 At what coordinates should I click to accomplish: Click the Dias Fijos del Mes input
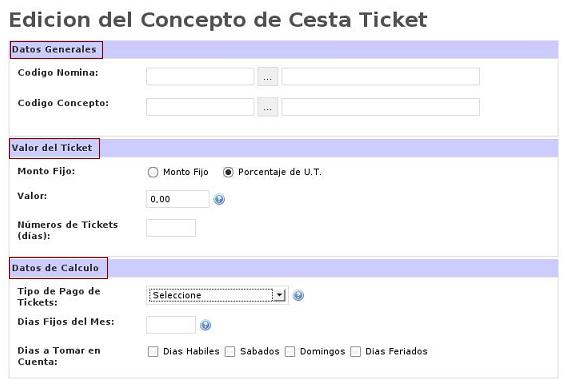171,325
